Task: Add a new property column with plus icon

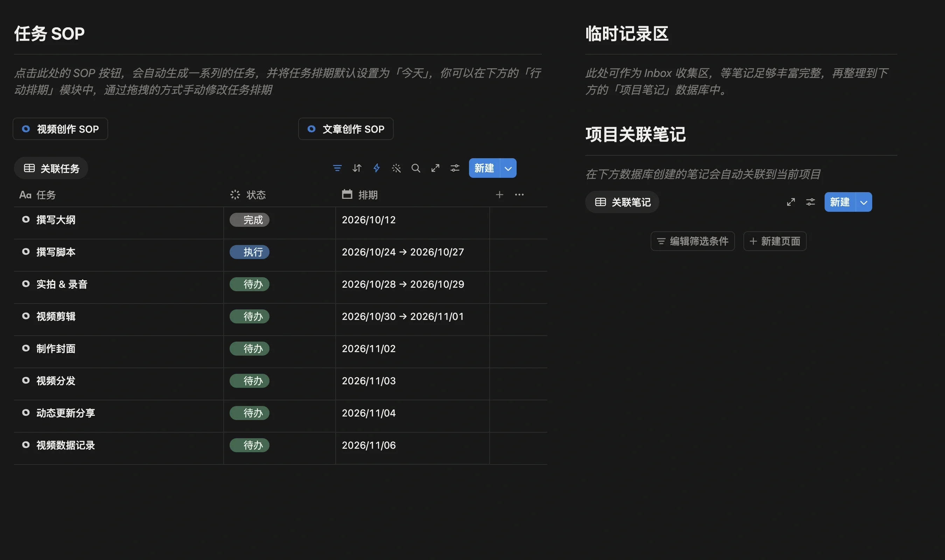Action: (499, 195)
